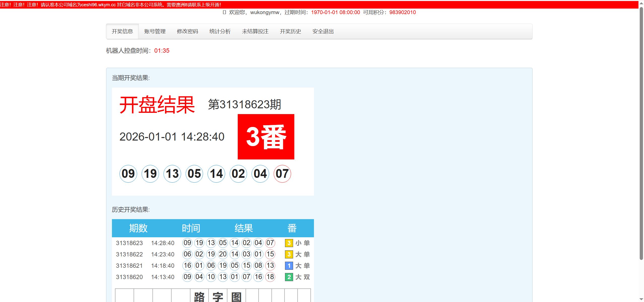The height and width of the screenshot is (302, 644).
Task: Click the 时间 column header
Action: point(191,228)
